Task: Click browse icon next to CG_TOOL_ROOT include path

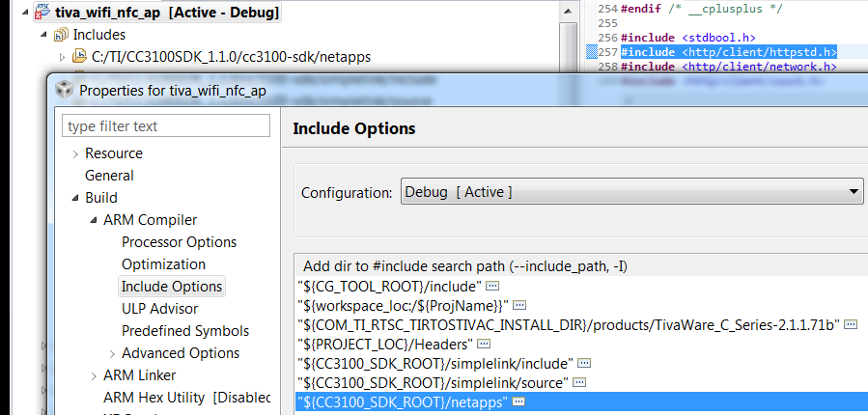Action: click(x=491, y=287)
